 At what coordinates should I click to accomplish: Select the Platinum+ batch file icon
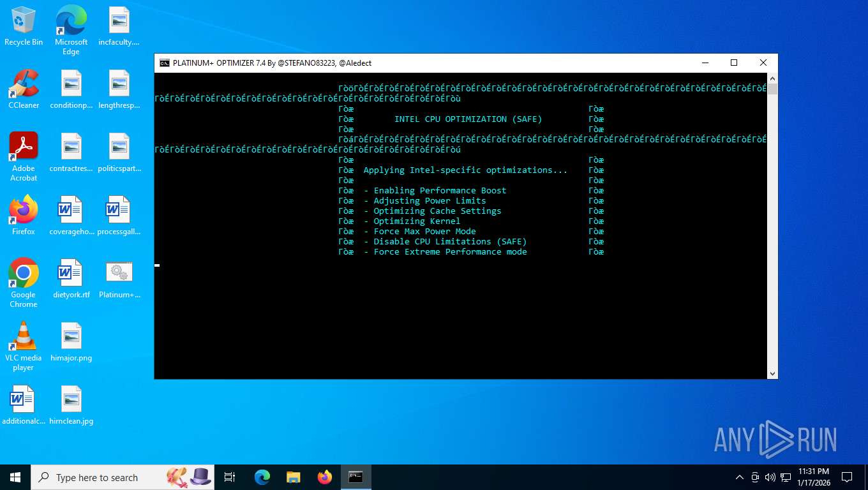[x=119, y=279]
